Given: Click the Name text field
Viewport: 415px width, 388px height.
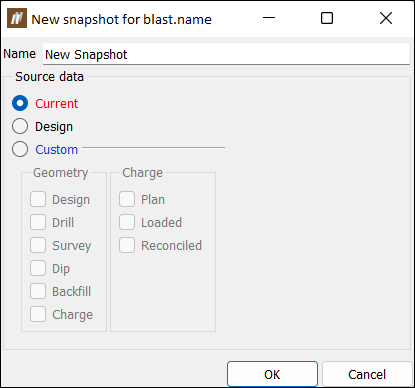Looking at the screenshot, I should point(226,54).
